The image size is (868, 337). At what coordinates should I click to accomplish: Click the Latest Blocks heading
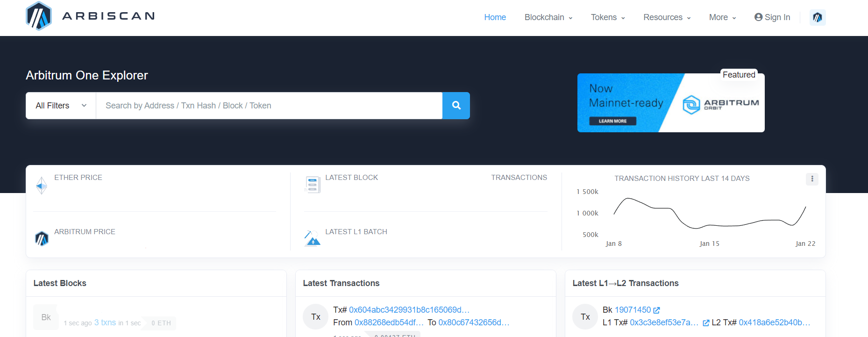[x=60, y=283]
